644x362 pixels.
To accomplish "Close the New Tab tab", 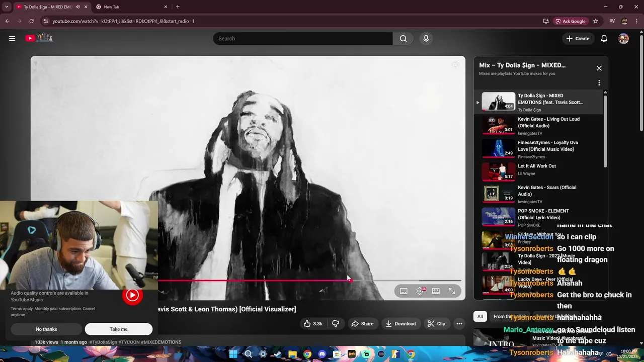I will [x=166, y=7].
